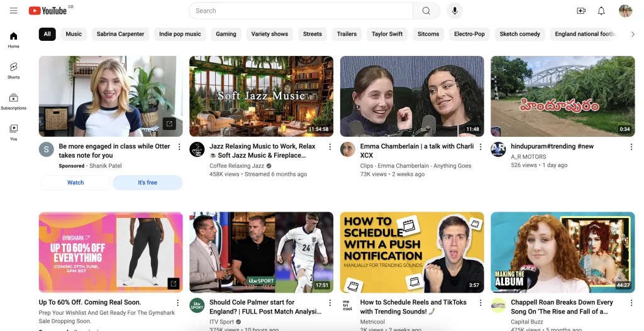This screenshot has height=331, width=644.
Task: Open options menu for Jazz Relaxing Music video
Action: [330, 147]
